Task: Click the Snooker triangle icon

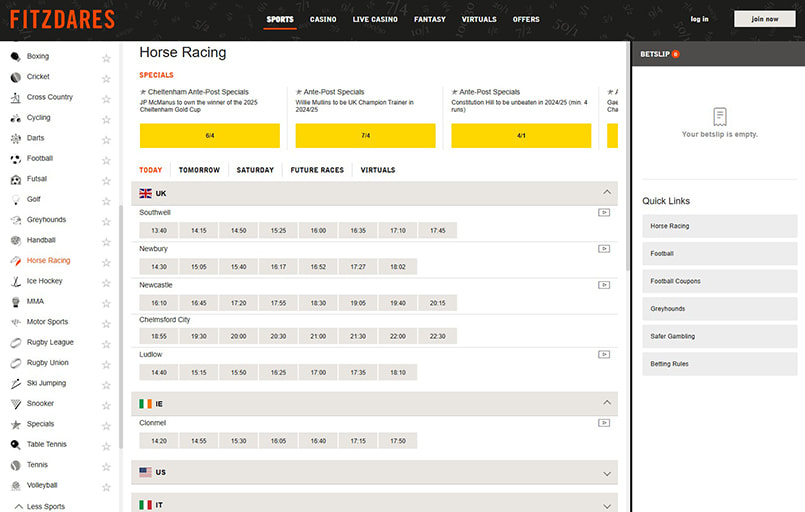Action: [16, 404]
